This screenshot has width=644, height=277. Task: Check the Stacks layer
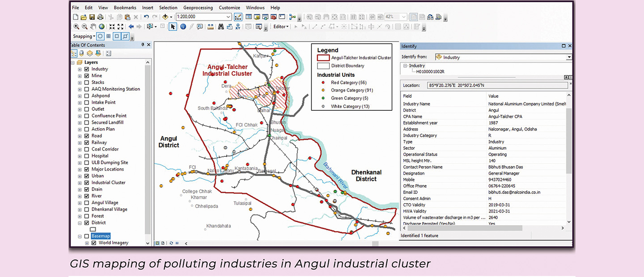(87, 83)
